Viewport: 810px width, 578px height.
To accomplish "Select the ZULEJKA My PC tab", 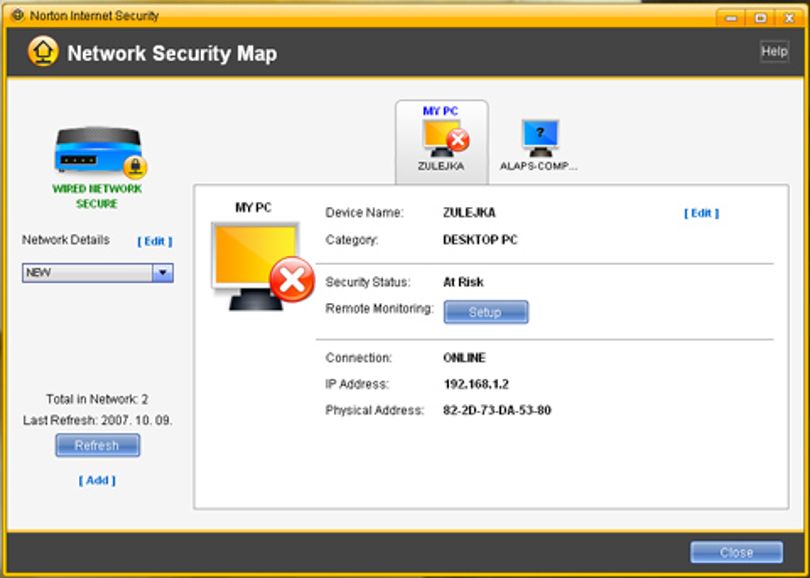I will click(x=442, y=142).
